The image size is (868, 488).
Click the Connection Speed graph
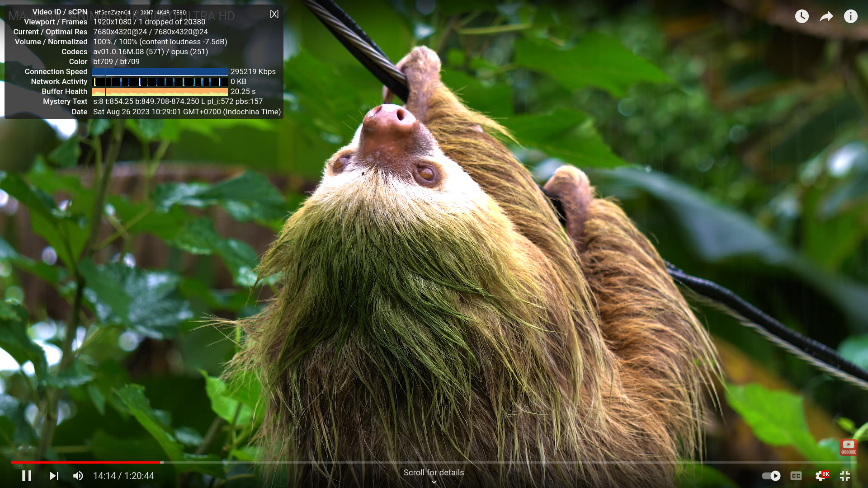tap(160, 71)
